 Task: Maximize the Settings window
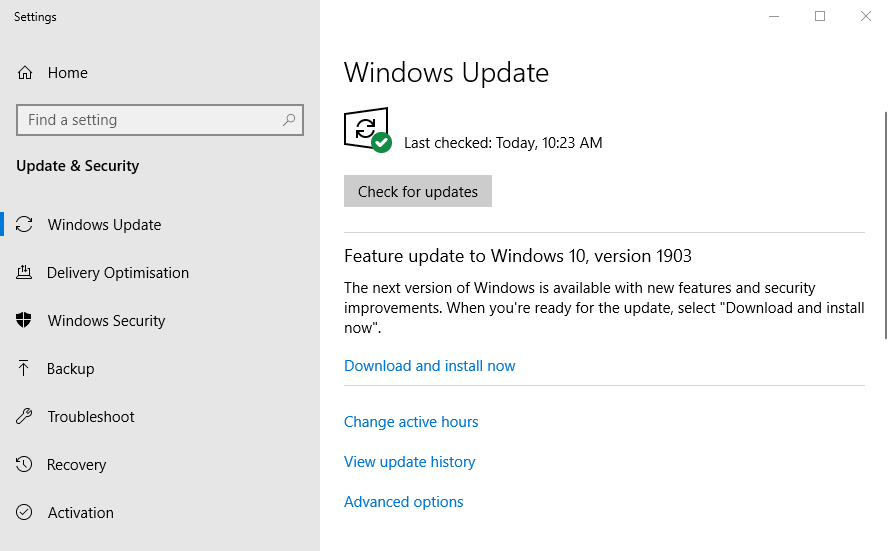pos(820,16)
